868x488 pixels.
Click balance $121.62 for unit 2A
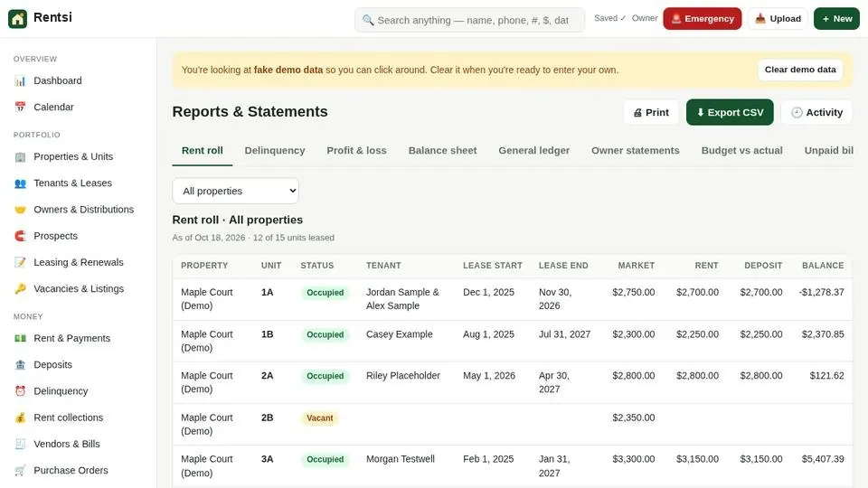[826, 376]
